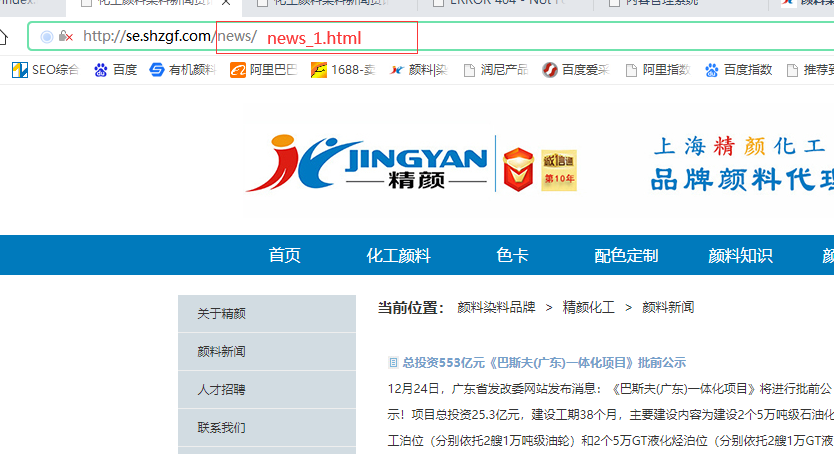
Task: Select 联系我们 in sidebar
Action: pos(267,428)
